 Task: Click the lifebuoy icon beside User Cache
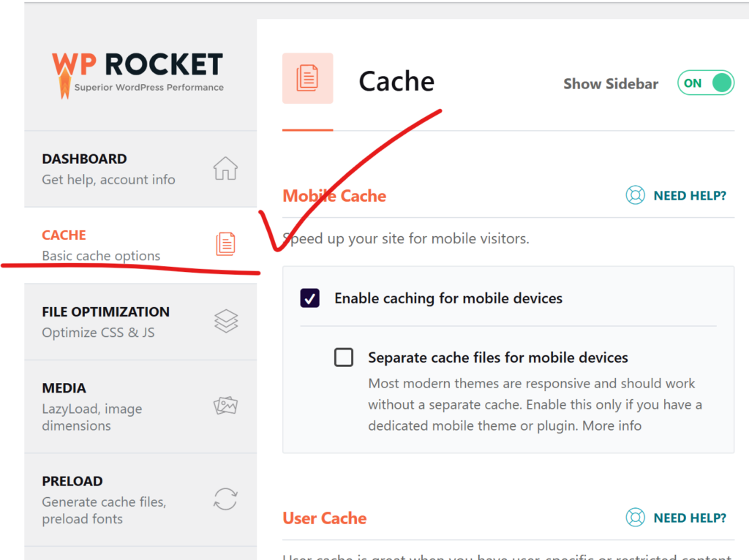(x=636, y=518)
